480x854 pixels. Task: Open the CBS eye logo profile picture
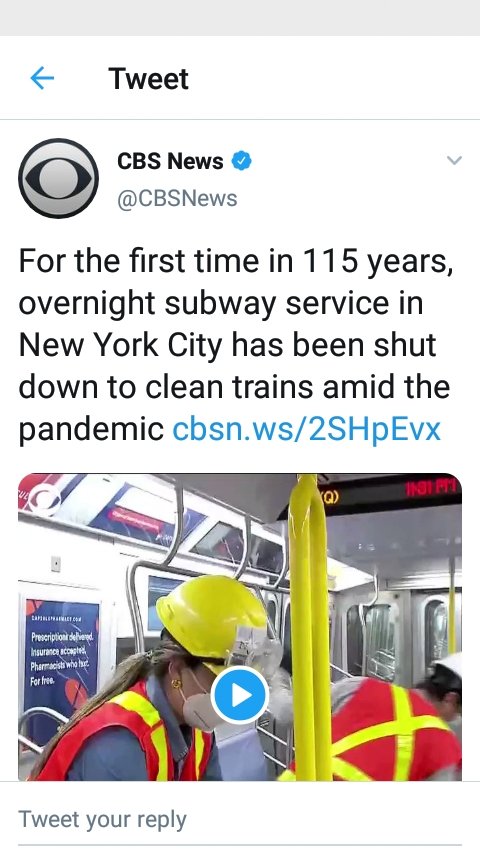pos(58,179)
